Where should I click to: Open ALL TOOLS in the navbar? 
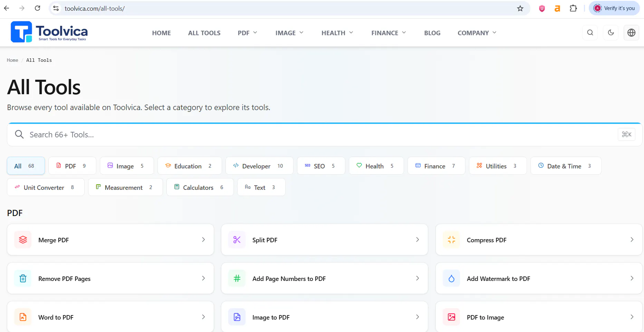(x=204, y=33)
